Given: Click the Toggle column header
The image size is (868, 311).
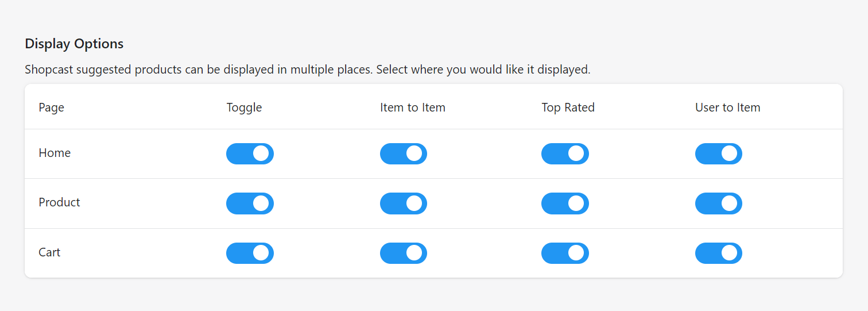Looking at the screenshot, I should [x=244, y=107].
